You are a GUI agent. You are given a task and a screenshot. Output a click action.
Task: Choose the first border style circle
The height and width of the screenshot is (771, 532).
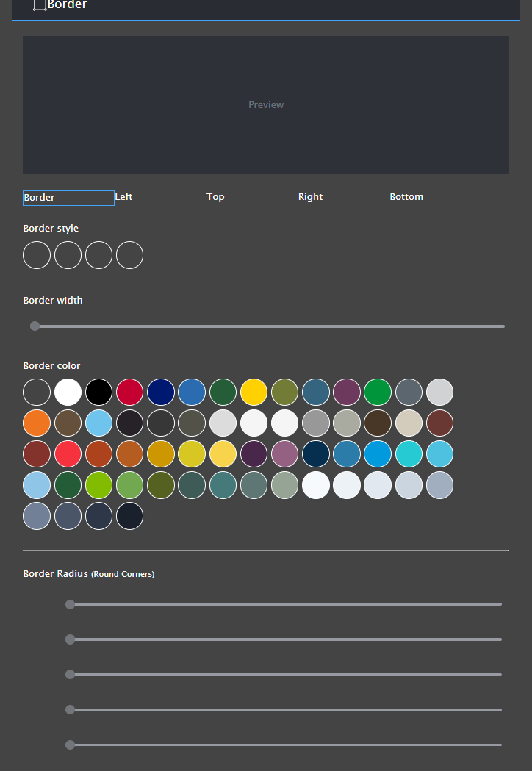tap(37, 255)
